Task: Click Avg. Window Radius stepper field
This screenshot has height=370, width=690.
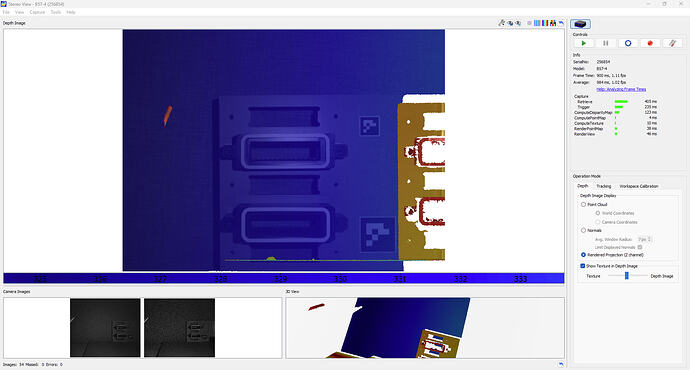Action: pyautogui.click(x=644, y=239)
